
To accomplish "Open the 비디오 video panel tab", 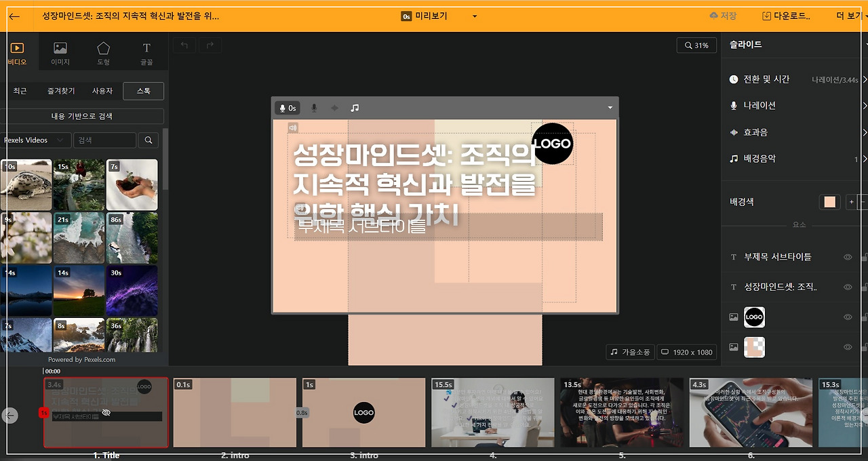I will 17,54.
